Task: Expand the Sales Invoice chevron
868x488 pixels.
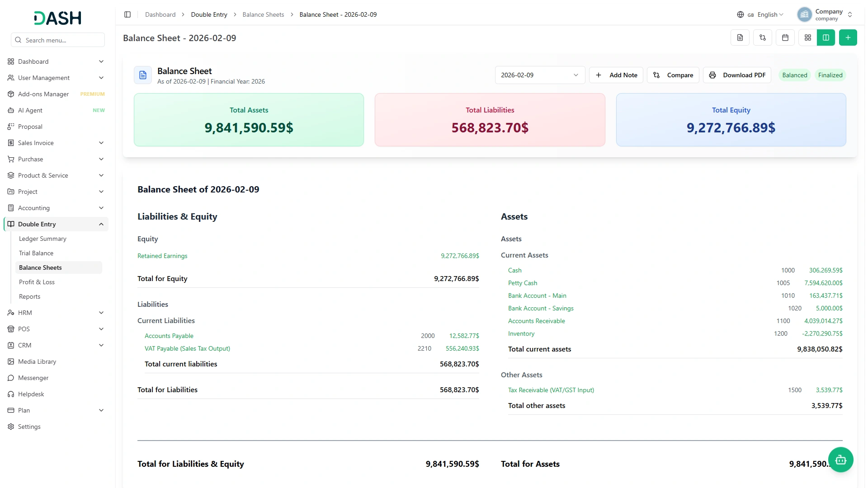Action: 101,143
